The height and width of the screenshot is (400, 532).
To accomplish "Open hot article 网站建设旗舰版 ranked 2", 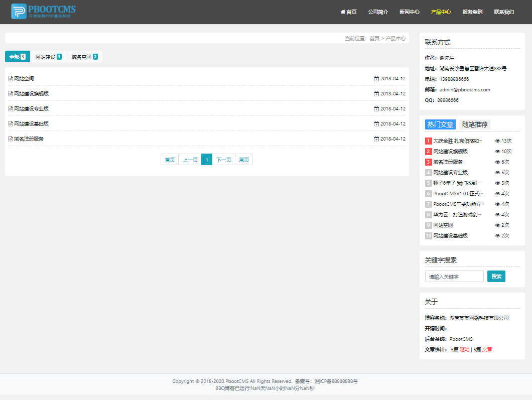I will [450, 151].
